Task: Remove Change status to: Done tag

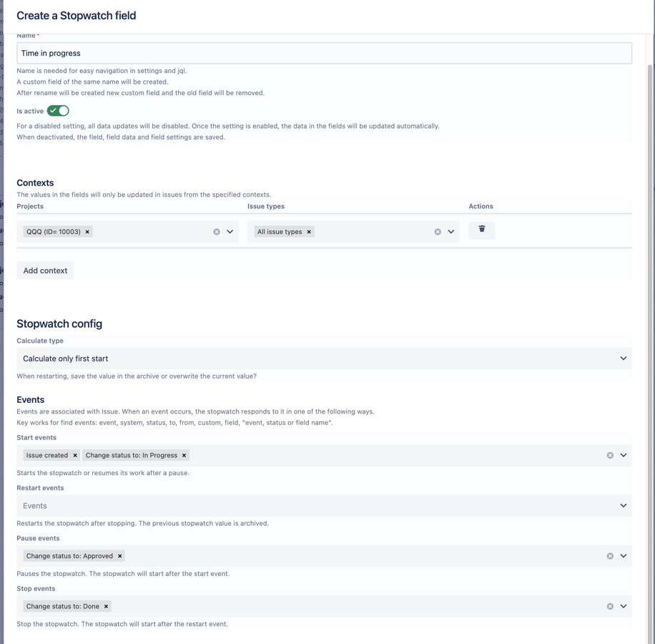Action: [x=107, y=606]
